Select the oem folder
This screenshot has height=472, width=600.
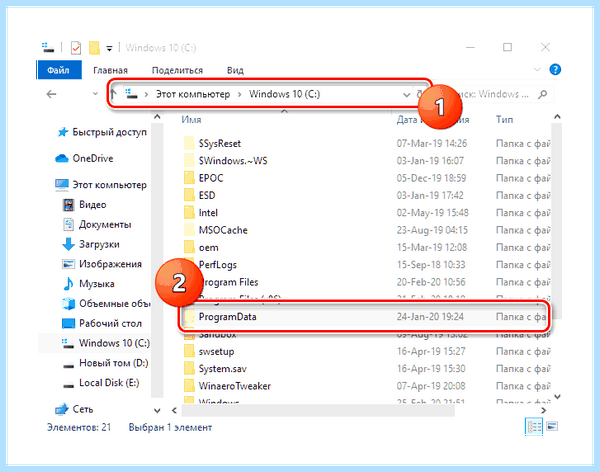209,248
